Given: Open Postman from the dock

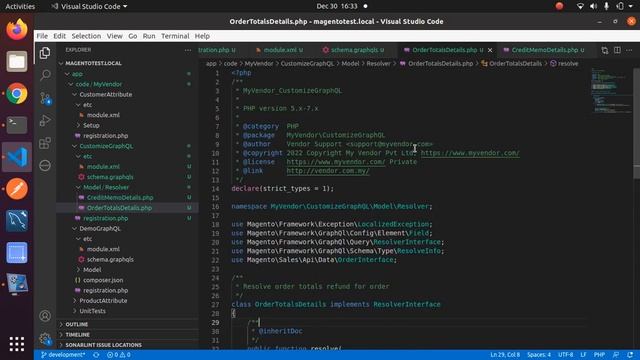Looking at the screenshot, I should (17, 189).
